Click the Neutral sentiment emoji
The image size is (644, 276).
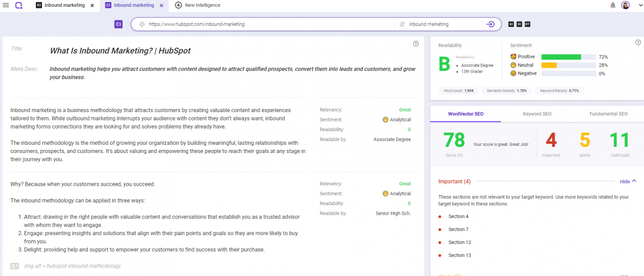[x=513, y=65]
